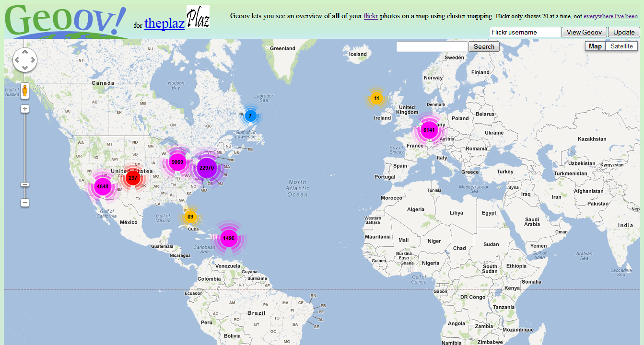This screenshot has width=644, height=345.
Task: Select the 8141 cluster over Germany
Action: coord(429,130)
